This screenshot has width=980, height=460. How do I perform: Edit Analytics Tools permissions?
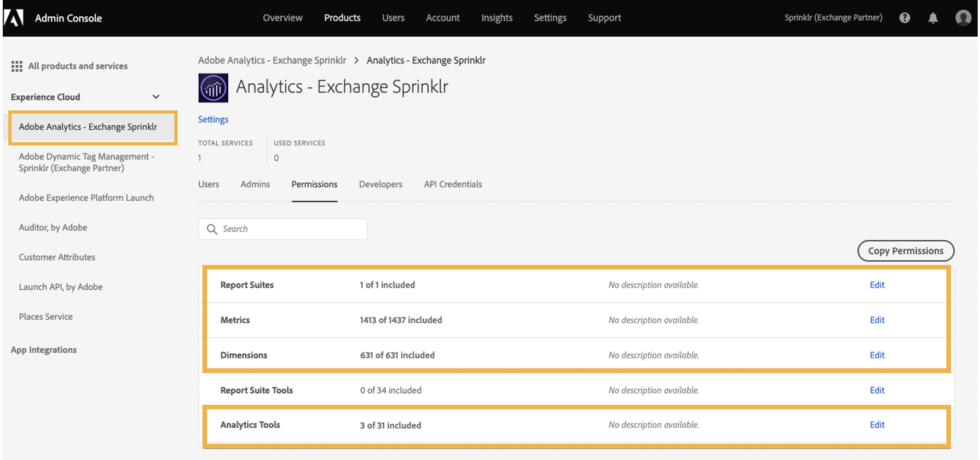(x=877, y=425)
